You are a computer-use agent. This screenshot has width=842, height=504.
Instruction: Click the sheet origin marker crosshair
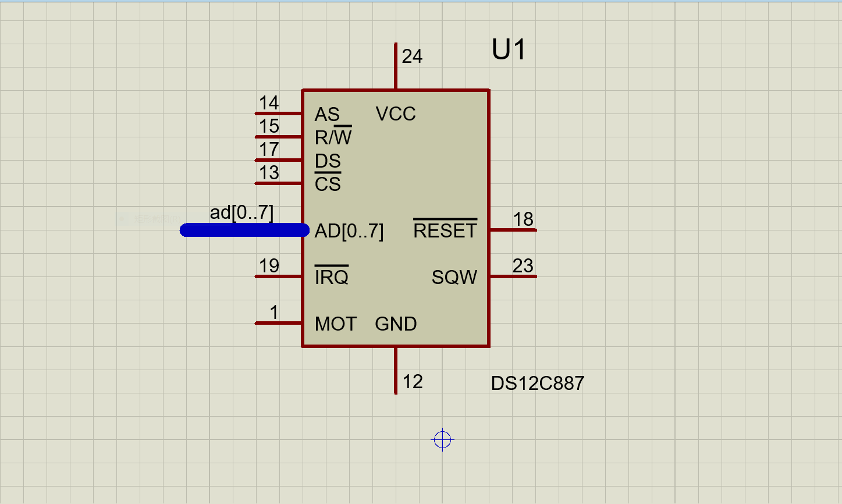click(442, 439)
